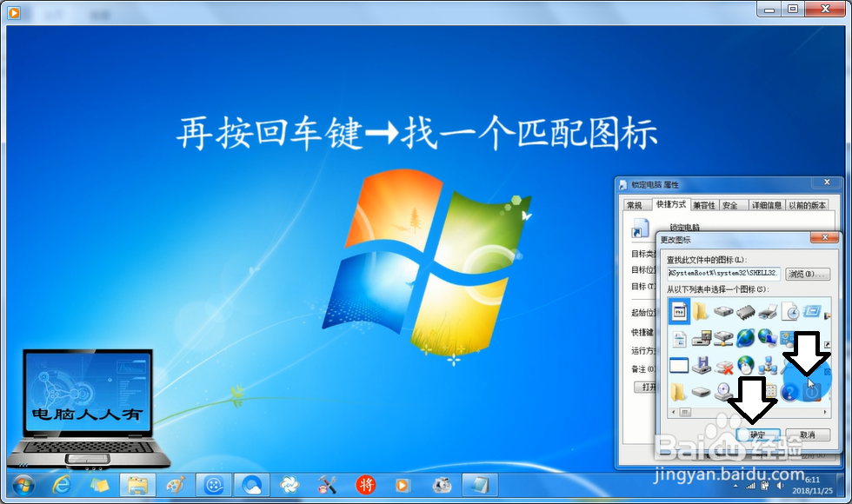Open the Paint palette icon in the taskbar

coord(176,485)
